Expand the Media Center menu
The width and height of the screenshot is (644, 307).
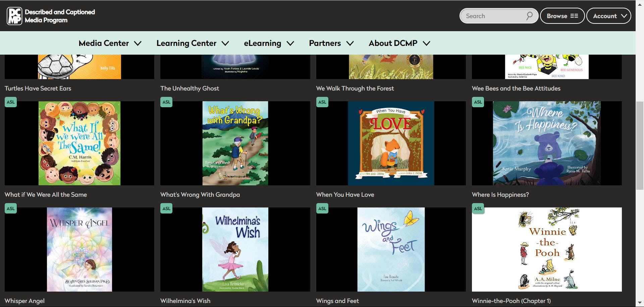click(110, 43)
